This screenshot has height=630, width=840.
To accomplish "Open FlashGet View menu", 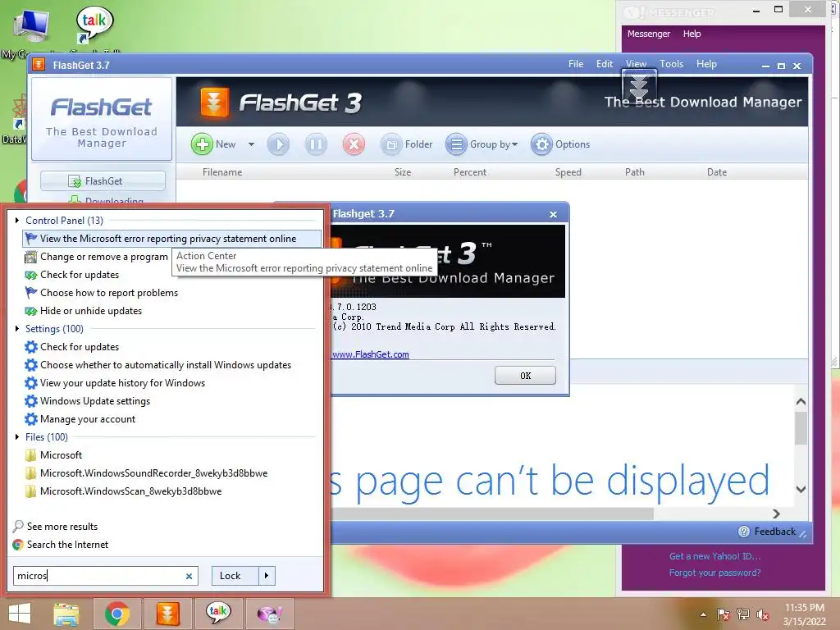I will click(636, 64).
